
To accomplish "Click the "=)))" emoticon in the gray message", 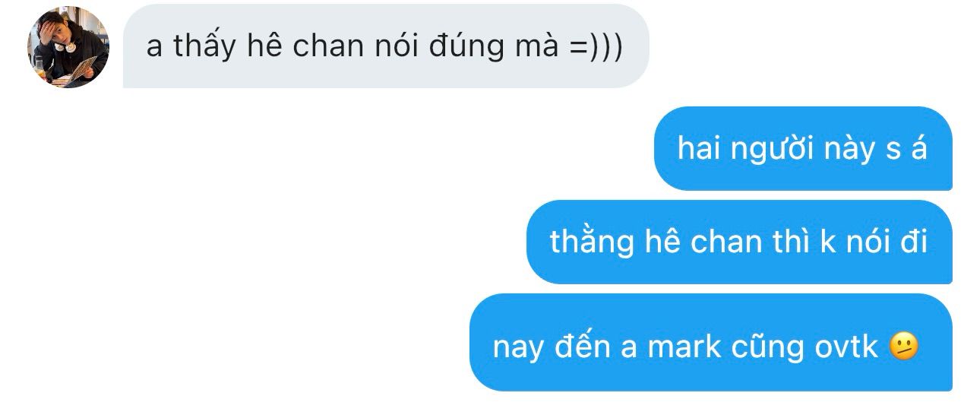I will pos(596,47).
